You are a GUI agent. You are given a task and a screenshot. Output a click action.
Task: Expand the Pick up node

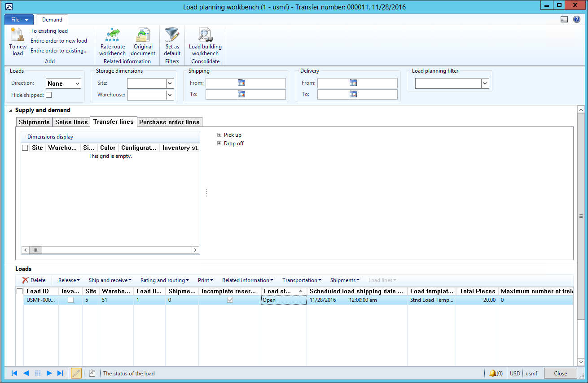pos(219,135)
